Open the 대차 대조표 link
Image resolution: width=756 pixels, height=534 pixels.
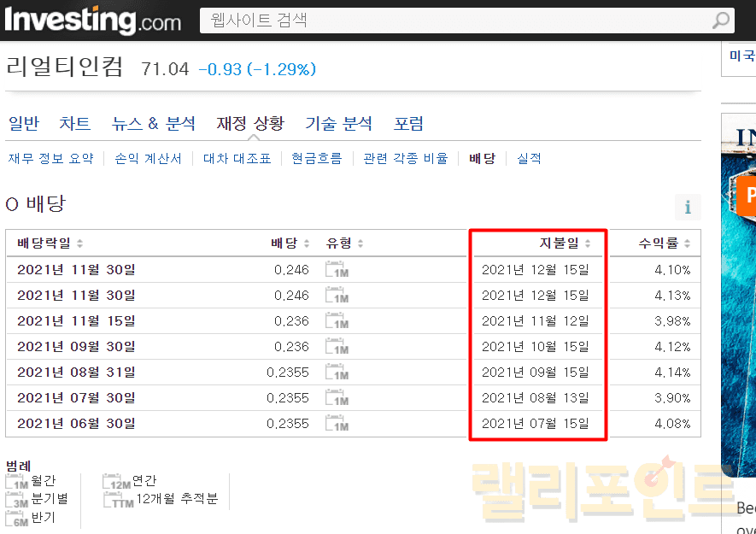[x=237, y=159]
